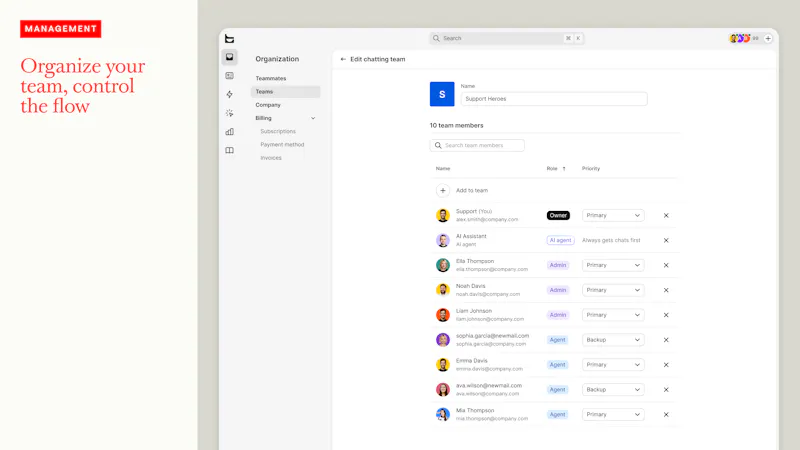Remove Noah Davis from the team
Viewport: 800px width, 450px height.
pos(666,290)
